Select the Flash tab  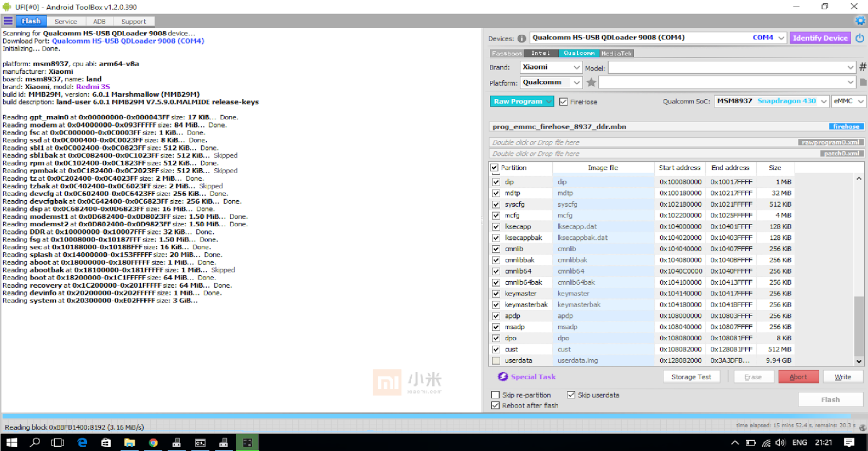[x=31, y=21]
